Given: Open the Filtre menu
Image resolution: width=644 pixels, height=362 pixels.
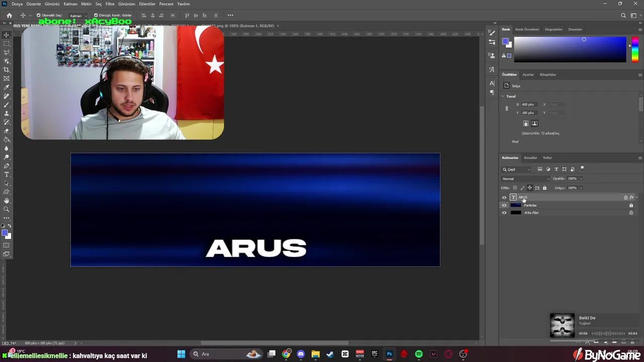Looking at the screenshot, I should pyautogui.click(x=110, y=4).
